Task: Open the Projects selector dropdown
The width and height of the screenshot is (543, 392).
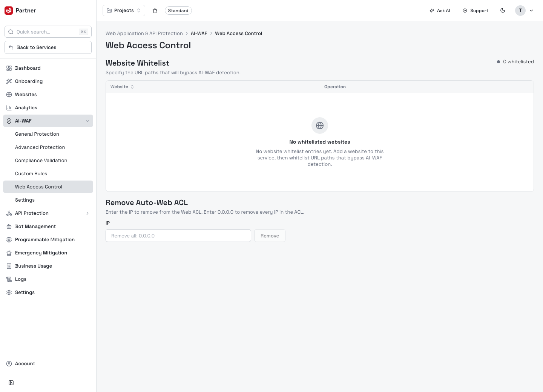Action: [124, 11]
